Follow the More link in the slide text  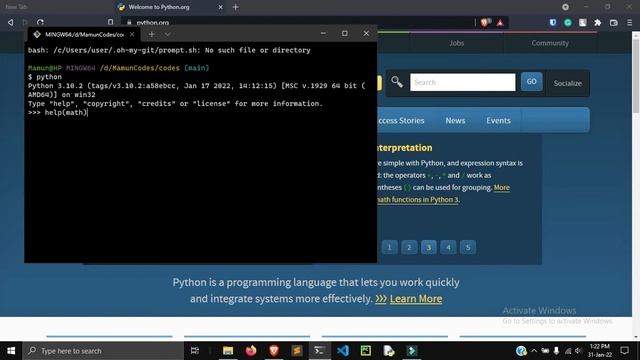point(502,187)
